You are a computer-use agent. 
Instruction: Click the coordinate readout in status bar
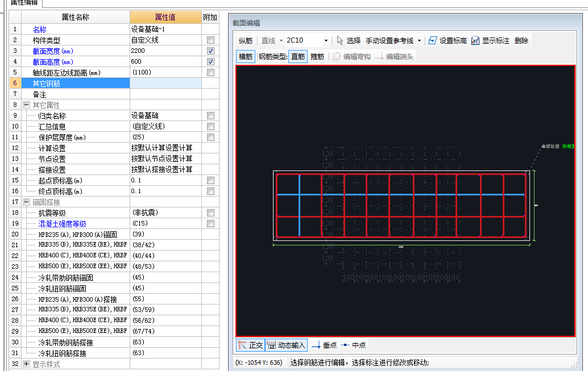(x=259, y=362)
